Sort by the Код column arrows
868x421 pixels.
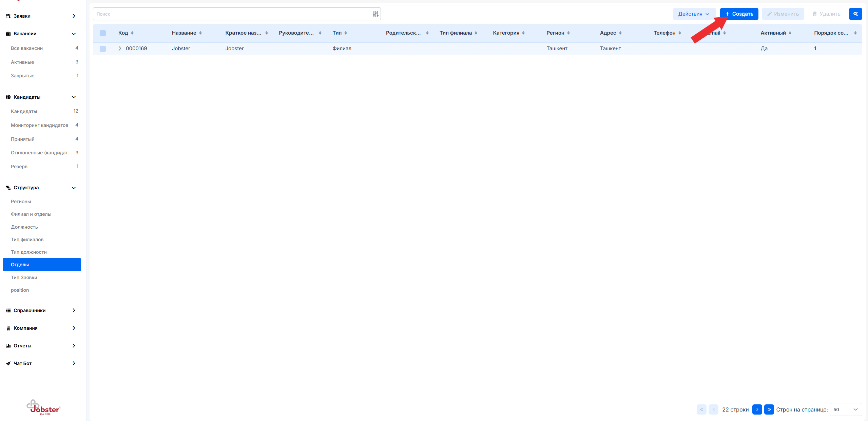[132, 33]
